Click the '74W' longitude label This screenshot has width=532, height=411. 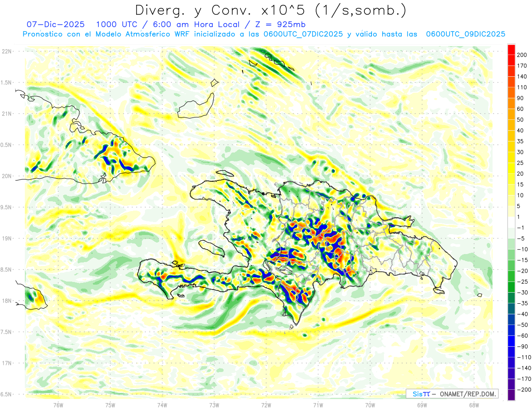162,405
